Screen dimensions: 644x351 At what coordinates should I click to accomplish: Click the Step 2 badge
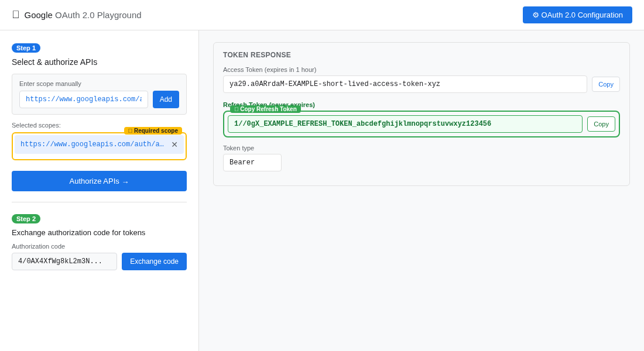pos(26,219)
